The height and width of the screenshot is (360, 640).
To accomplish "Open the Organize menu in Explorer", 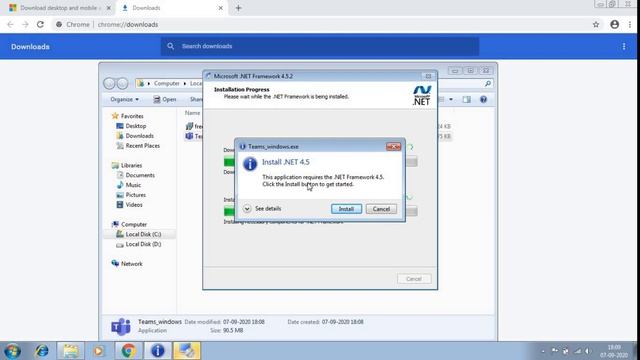I will [x=124, y=99].
